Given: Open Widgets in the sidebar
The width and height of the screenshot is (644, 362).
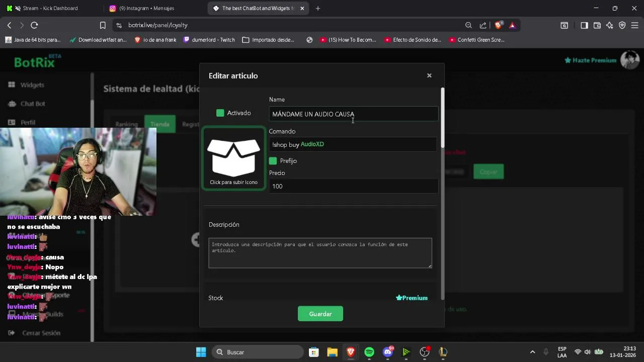Looking at the screenshot, I should (32, 85).
